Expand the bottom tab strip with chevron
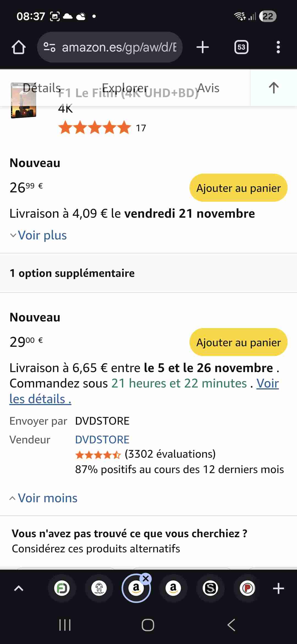The height and width of the screenshot is (644, 297). pos(19,588)
